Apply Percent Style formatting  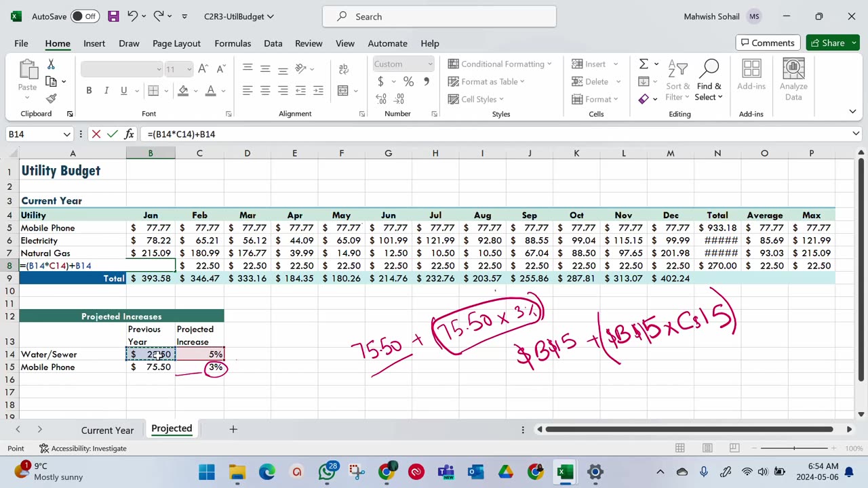tap(408, 81)
